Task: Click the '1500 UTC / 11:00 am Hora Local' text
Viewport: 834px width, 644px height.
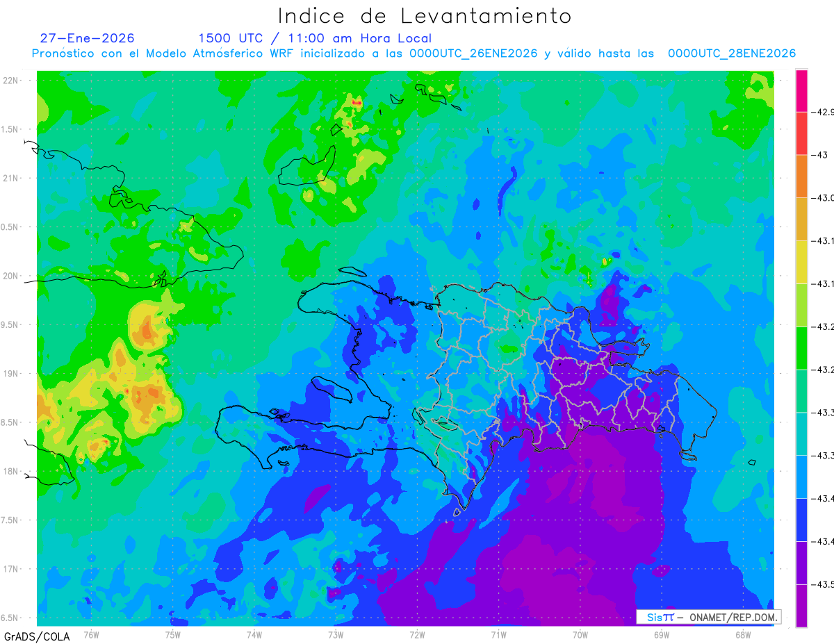Action: click(x=315, y=38)
